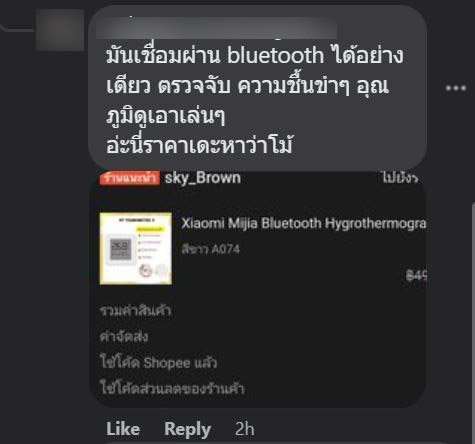Like this comment

[123, 429]
